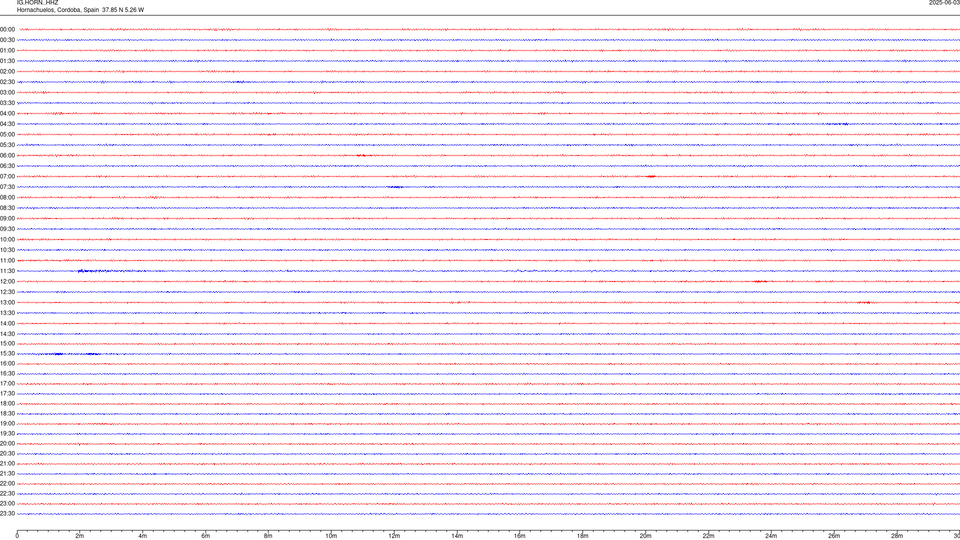The width and height of the screenshot is (960, 540).
Task: Click the "10:00" row label
Action: point(7,239)
